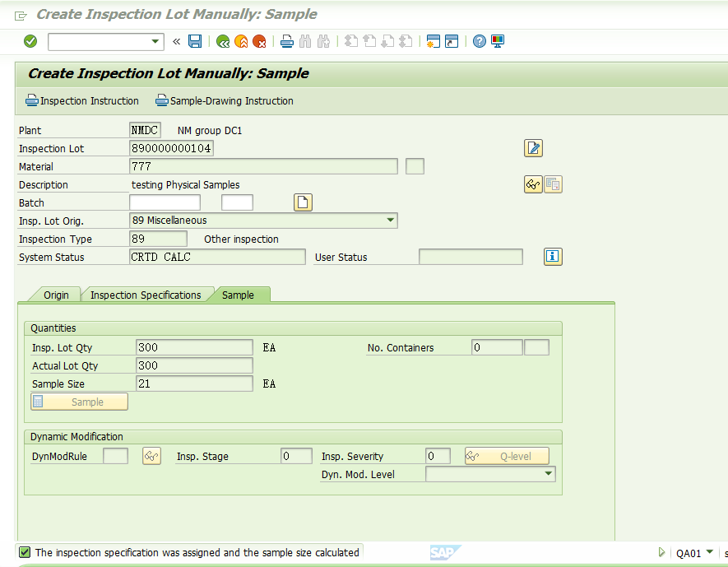Click the Plant field NMDC
The image size is (728, 567).
145,130
